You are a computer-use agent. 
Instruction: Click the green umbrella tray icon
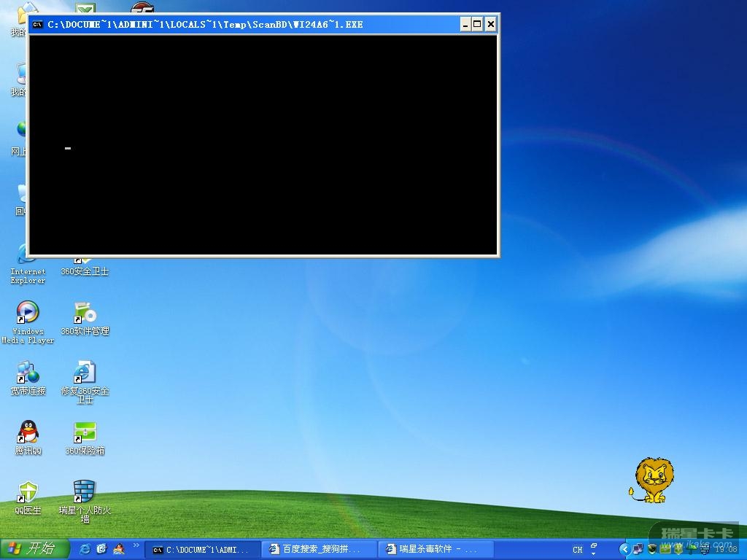[x=692, y=550]
